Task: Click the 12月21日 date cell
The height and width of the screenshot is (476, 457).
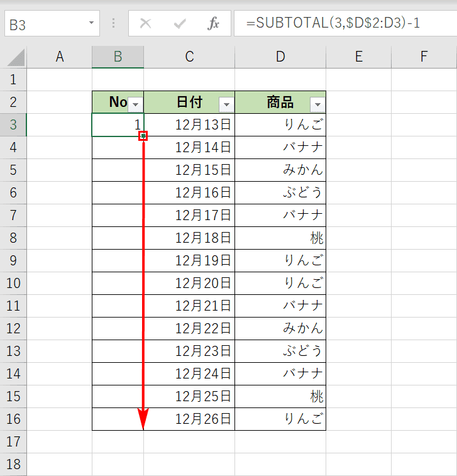Action: pos(189,306)
